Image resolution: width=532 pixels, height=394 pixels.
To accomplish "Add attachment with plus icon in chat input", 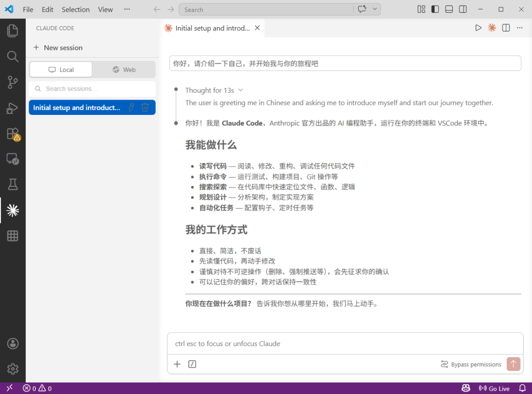I will 177,364.
